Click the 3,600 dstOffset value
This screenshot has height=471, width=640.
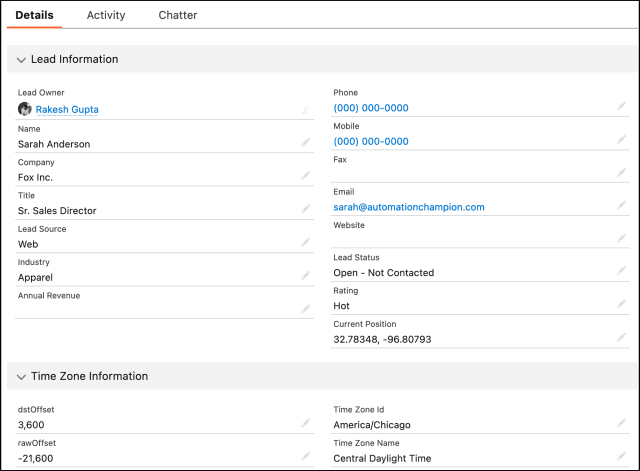31,425
